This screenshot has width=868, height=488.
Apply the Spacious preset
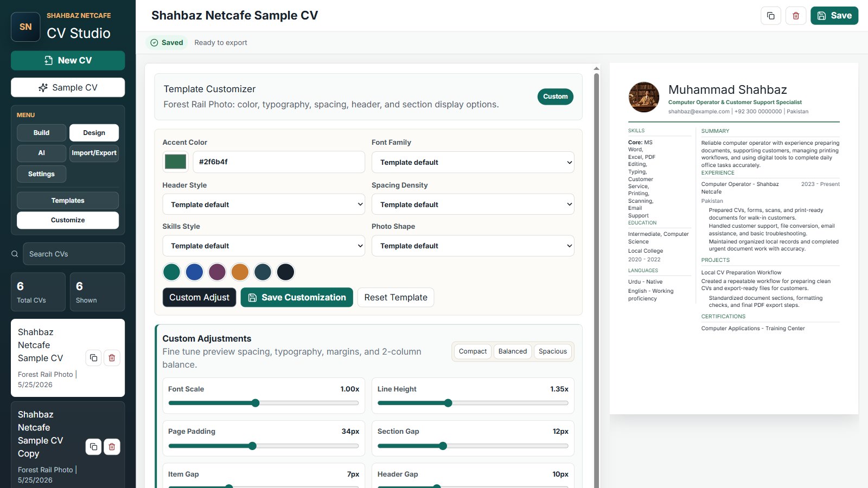553,351
